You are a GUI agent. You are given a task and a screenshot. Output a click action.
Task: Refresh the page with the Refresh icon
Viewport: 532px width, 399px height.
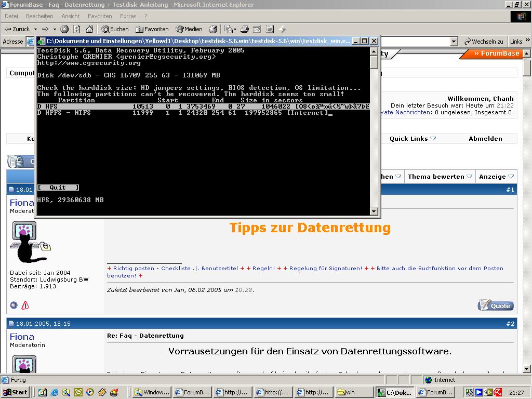77,29
